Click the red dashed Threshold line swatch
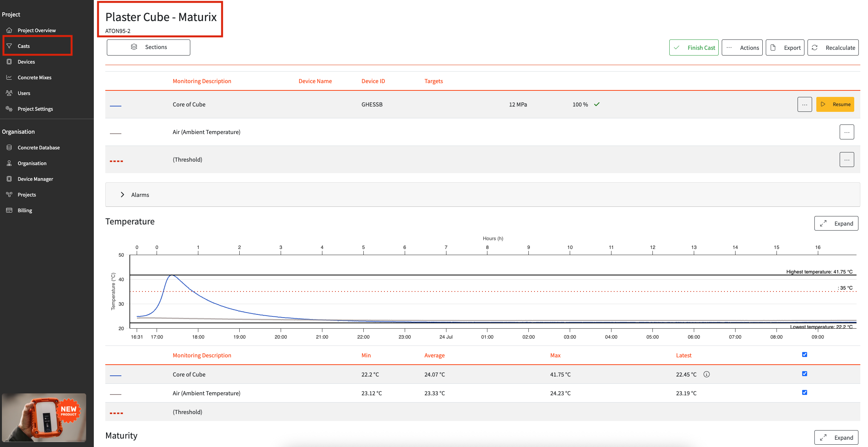The image size is (868, 447). 116,161
